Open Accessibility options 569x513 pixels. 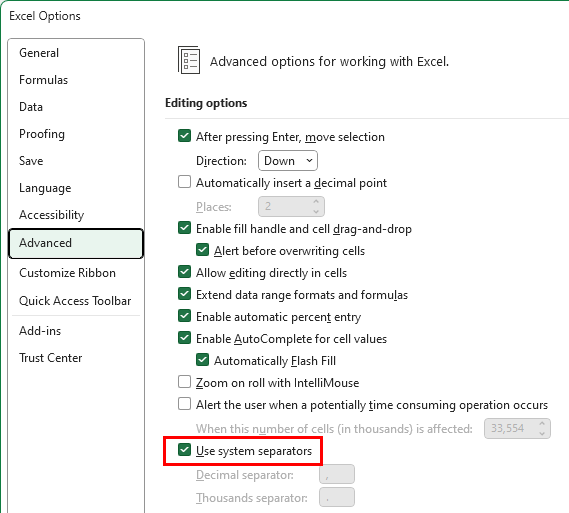coord(52,215)
